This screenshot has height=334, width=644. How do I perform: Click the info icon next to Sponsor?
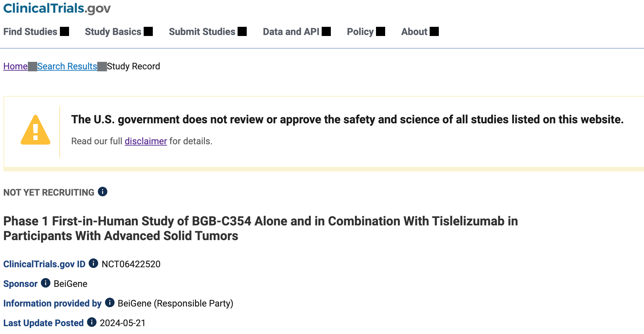pyautogui.click(x=45, y=283)
